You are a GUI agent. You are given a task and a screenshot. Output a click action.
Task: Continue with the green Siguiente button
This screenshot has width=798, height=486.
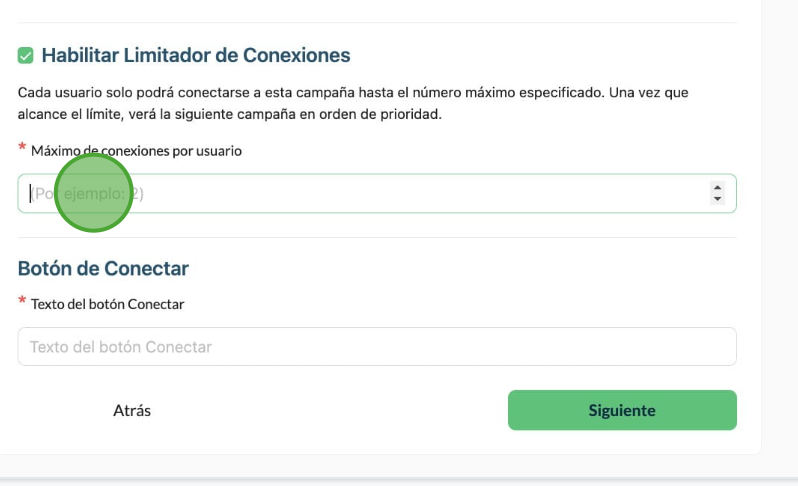(622, 410)
